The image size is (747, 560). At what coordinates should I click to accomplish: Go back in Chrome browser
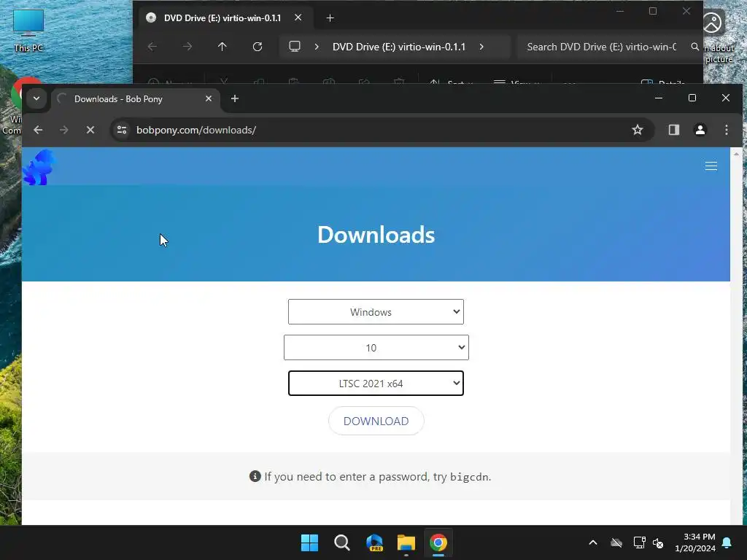tap(38, 130)
